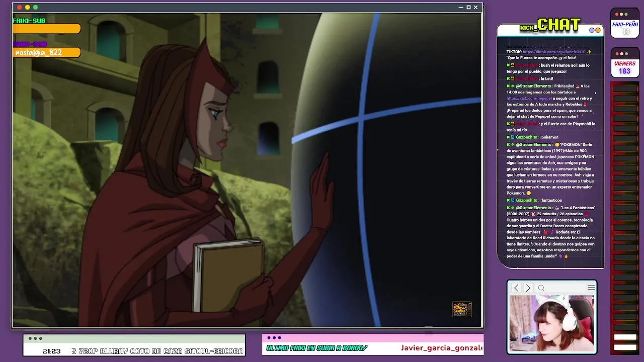The image size is (644, 362).
Task: Click the Javier_garcia_gonzale follower name
Action: click(x=442, y=348)
